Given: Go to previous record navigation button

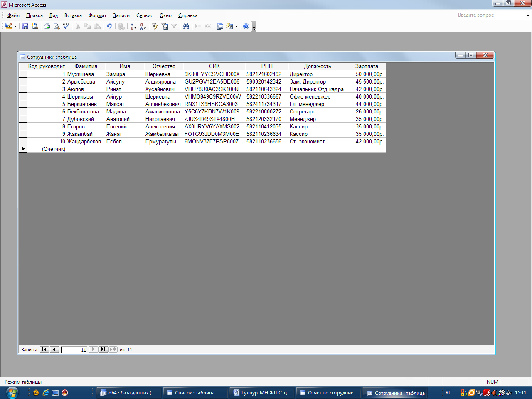Looking at the screenshot, I should pos(54,350).
